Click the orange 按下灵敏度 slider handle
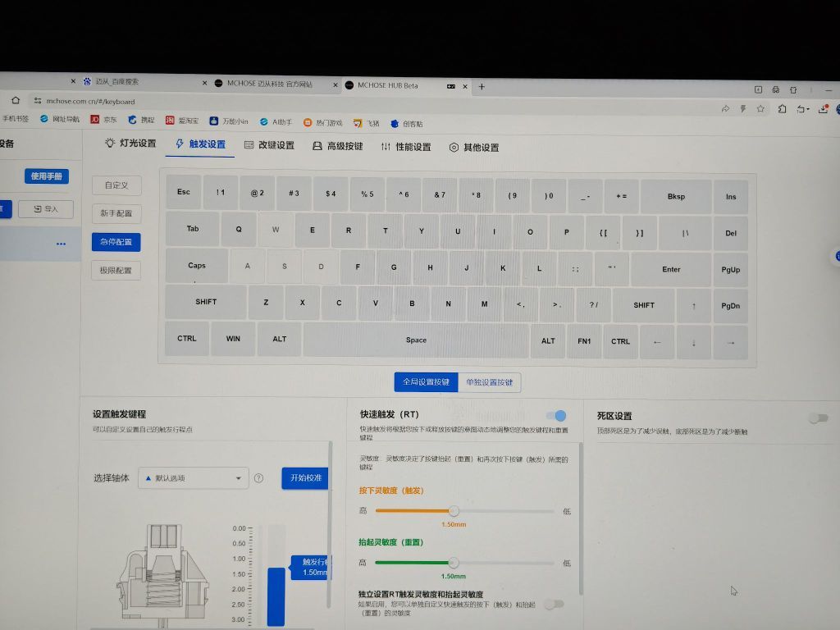The width and height of the screenshot is (840, 630). click(x=454, y=511)
